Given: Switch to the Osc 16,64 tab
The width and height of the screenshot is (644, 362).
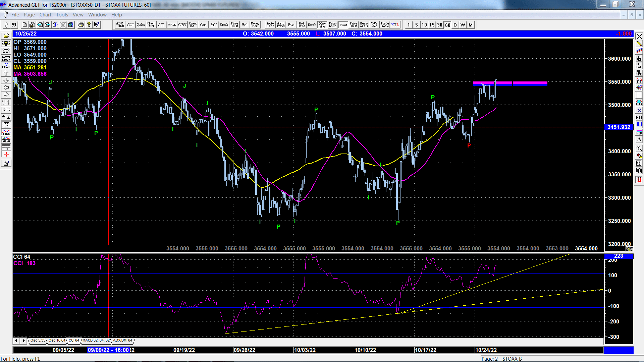Looking at the screenshot, I should (x=57, y=341).
